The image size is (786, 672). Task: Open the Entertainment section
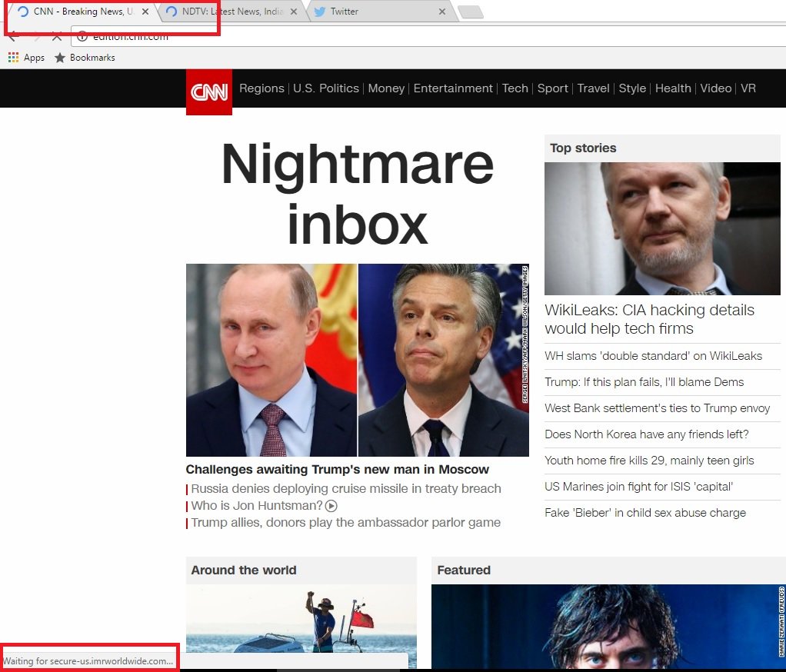click(x=453, y=88)
